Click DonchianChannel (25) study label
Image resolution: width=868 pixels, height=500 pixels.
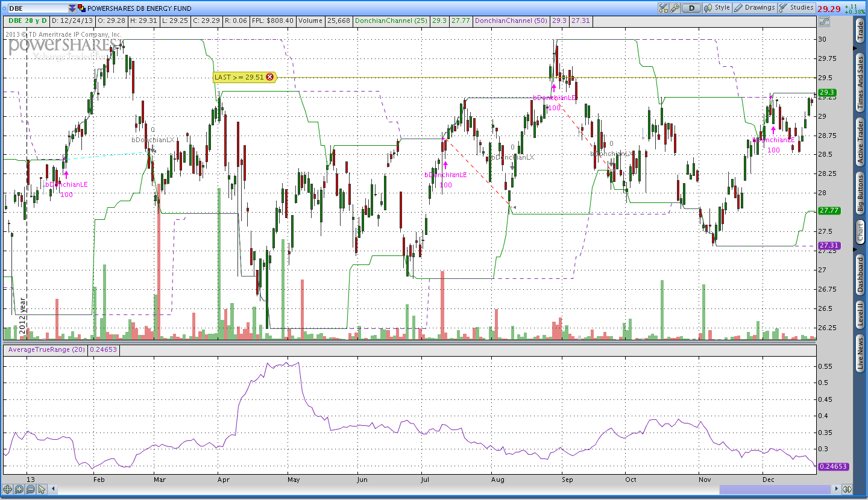pos(392,20)
